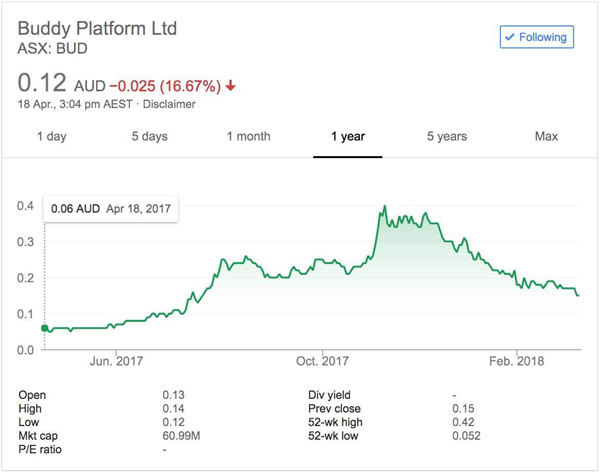Click the 18 Apr., 3:04 pm AEST timestamp
The height and width of the screenshot is (474, 600).
coord(75,104)
